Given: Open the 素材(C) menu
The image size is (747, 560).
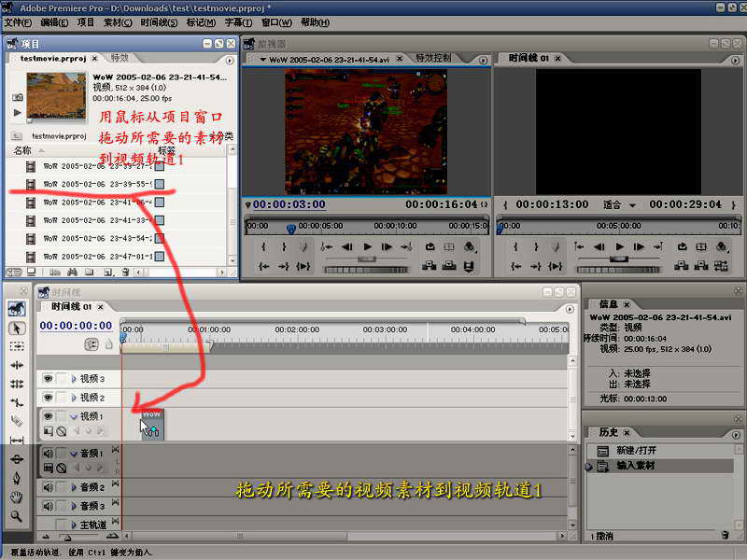Looking at the screenshot, I should pyautogui.click(x=118, y=22).
